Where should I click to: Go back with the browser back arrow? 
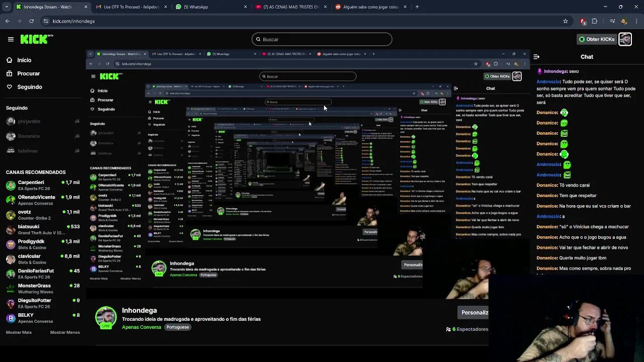[x=7, y=21]
